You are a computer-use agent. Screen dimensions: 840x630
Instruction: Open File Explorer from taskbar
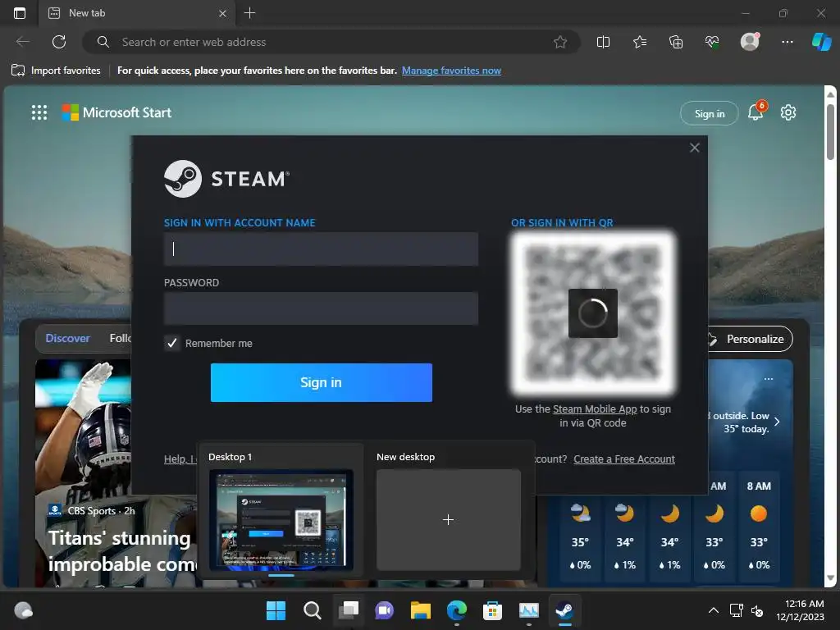421,610
